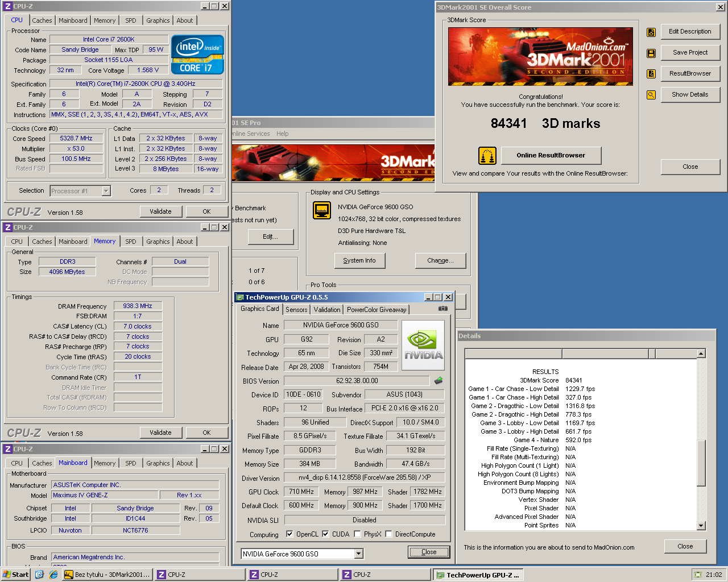The height and width of the screenshot is (582, 728).
Task: Open PowerColor Giveaway tab in GPU-Z
Action: pos(377,310)
